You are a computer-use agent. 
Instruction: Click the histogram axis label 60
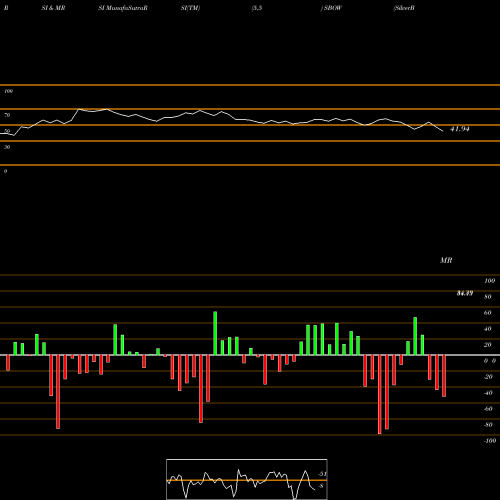[487, 313]
